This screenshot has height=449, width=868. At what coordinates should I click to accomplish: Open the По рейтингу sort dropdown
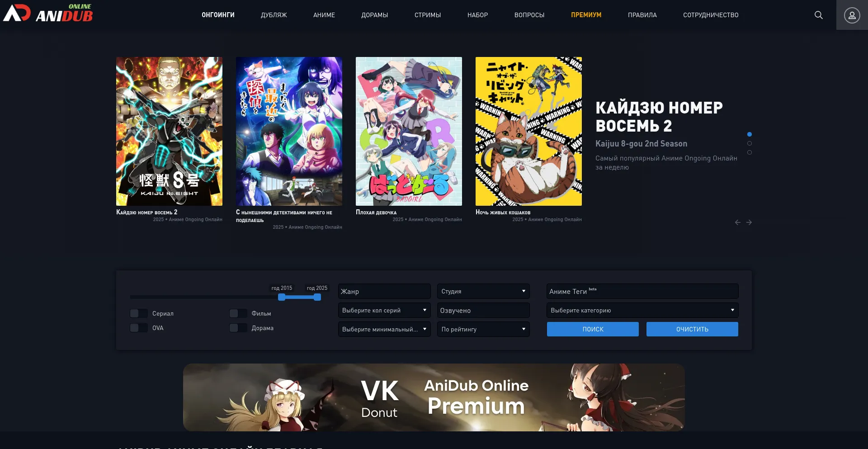483,329
